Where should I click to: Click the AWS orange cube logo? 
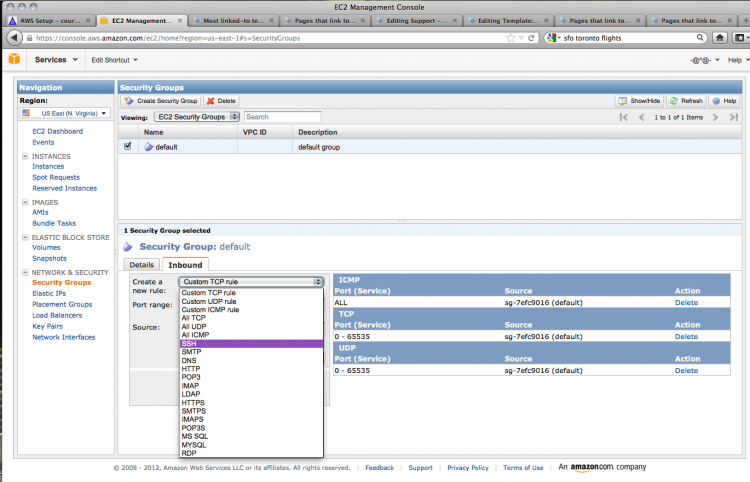(14, 59)
